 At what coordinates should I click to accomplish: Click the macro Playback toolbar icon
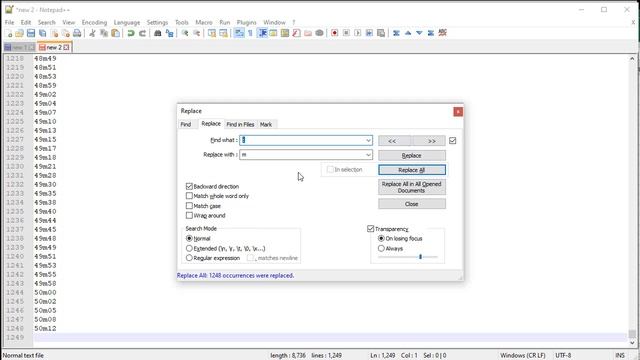pyautogui.click(x=358, y=33)
